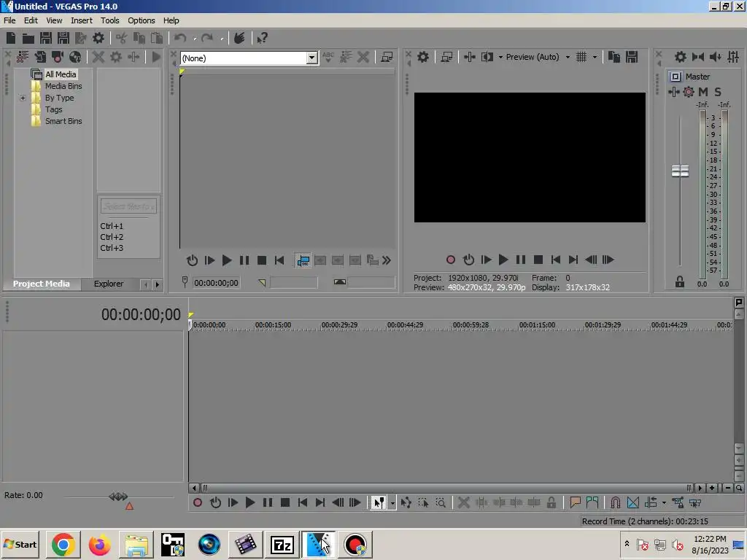Click the What's This help icon

pyautogui.click(x=262, y=38)
